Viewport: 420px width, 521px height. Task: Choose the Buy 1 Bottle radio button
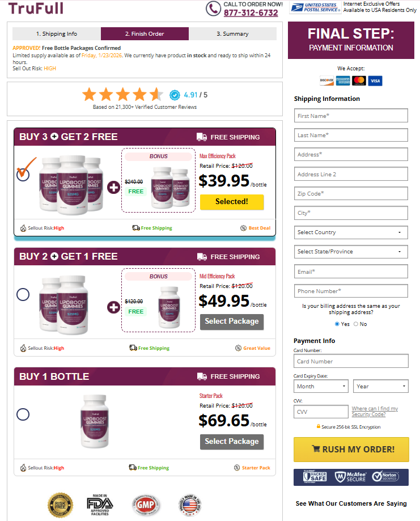tap(23, 414)
